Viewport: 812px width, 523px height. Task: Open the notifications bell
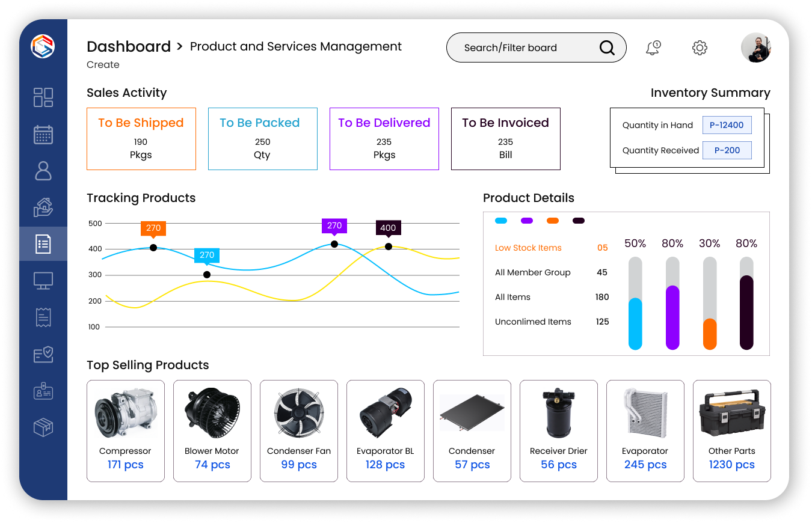pos(653,47)
